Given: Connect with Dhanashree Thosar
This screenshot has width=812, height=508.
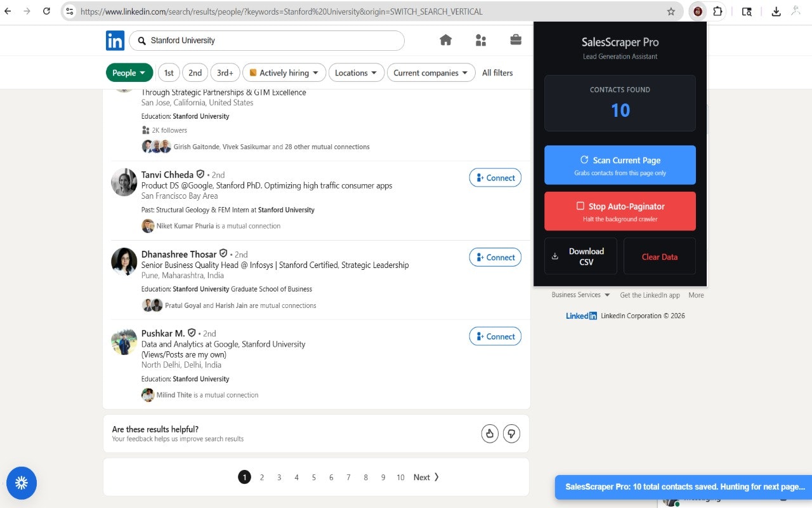Looking at the screenshot, I should 495,257.
